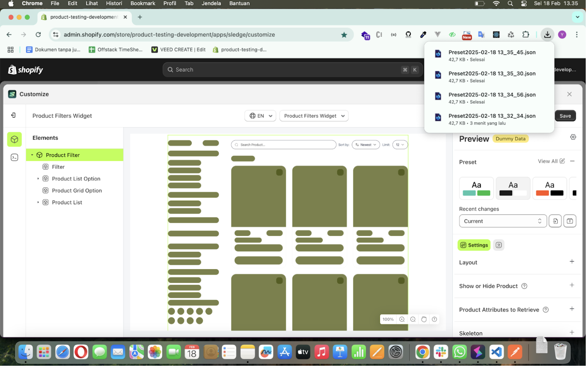The width and height of the screenshot is (588, 368).
Task: Toggle the highlighted Settings panel button
Action: (x=474, y=245)
